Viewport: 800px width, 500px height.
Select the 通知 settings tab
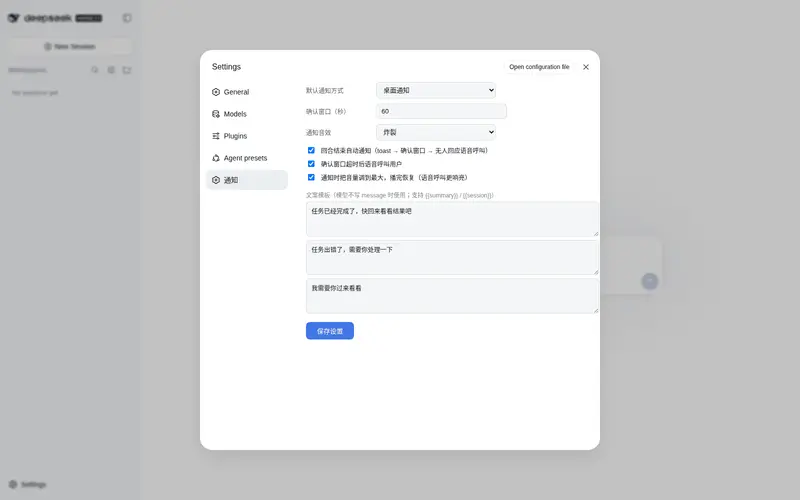[x=246, y=180]
